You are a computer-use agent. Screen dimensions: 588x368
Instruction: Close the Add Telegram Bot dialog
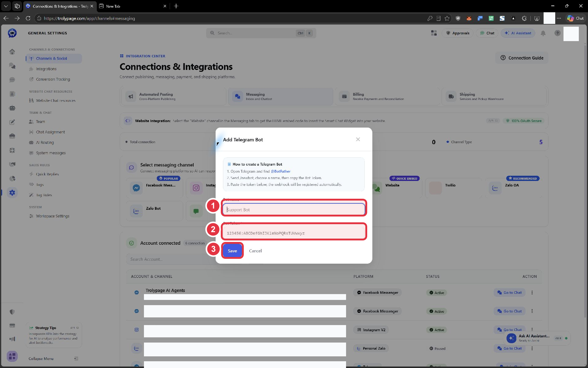click(358, 140)
